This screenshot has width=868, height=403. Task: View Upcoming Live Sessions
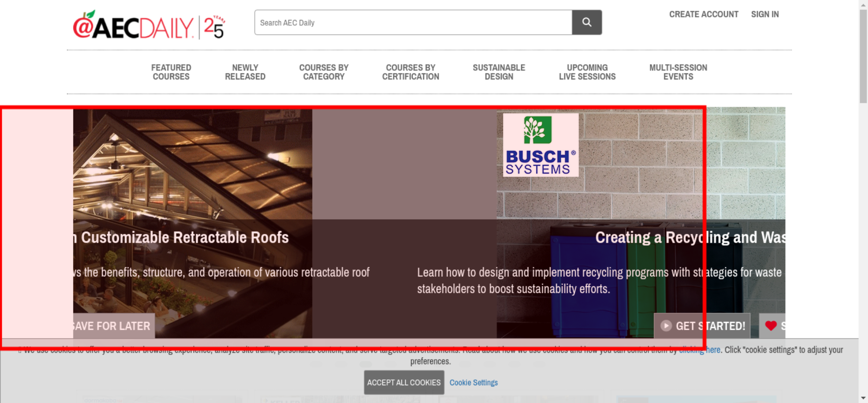[587, 72]
